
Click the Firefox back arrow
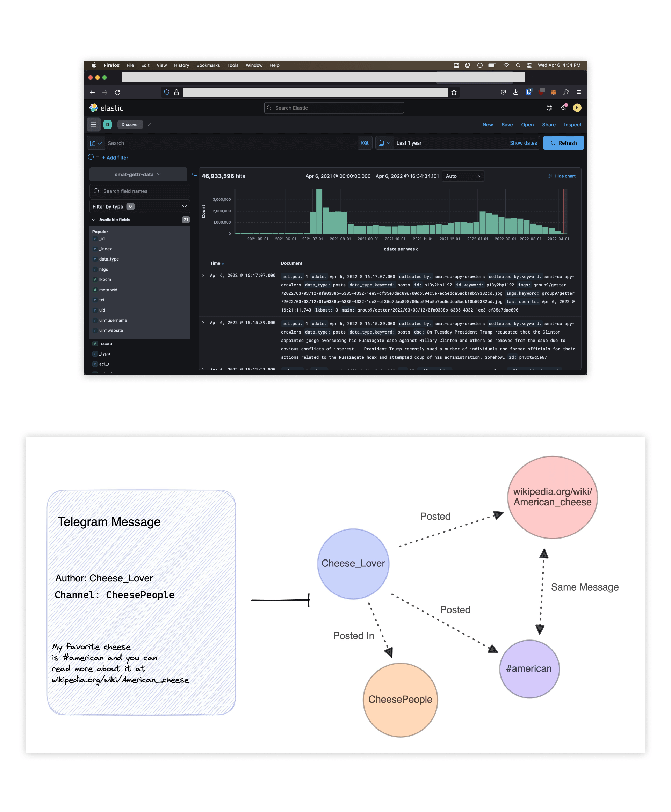coord(92,92)
